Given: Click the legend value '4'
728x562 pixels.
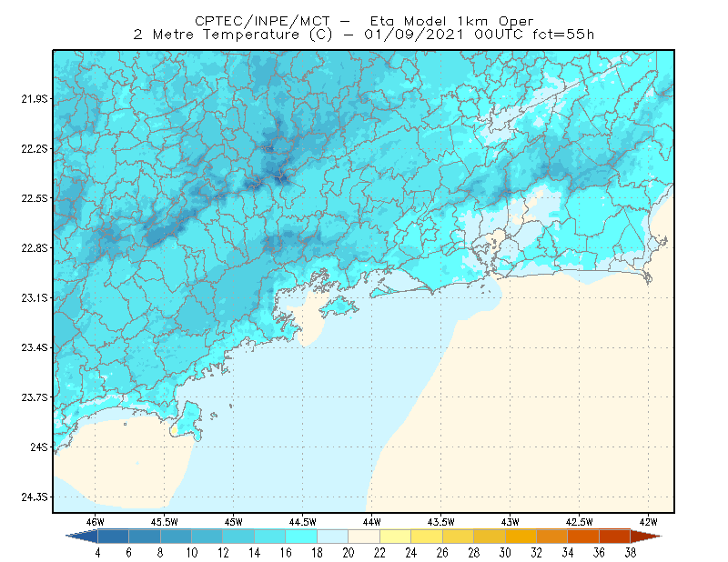Looking at the screenshot, I should [97, 553].
